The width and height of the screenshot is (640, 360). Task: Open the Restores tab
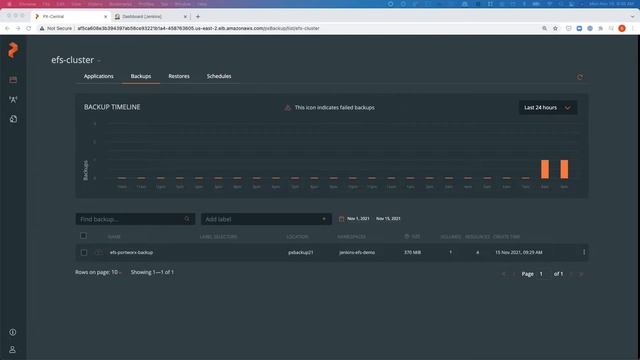(x=179, y=76)
